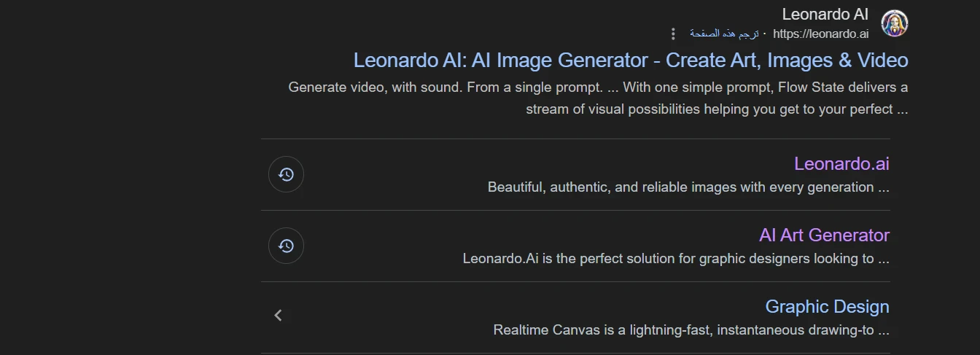Click the 'Realtime Canvas is a lightning-fast' description
980x355 pixels.
click(691, 330)
